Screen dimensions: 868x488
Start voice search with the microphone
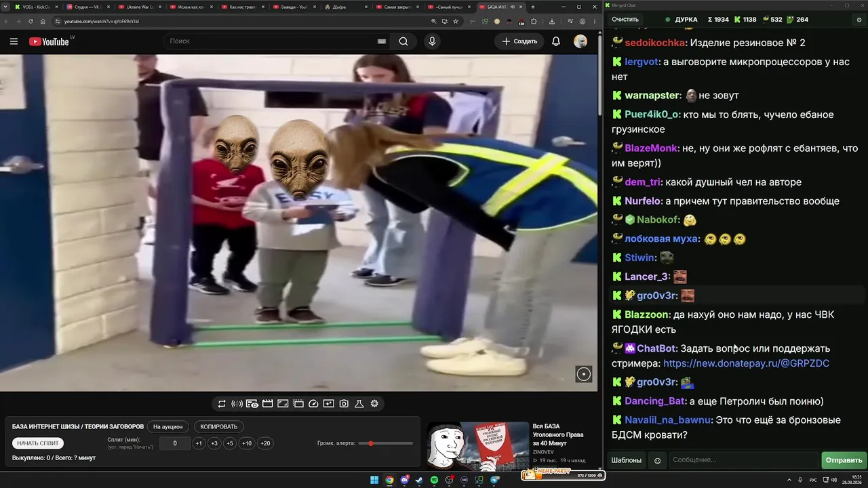(432, 41)
